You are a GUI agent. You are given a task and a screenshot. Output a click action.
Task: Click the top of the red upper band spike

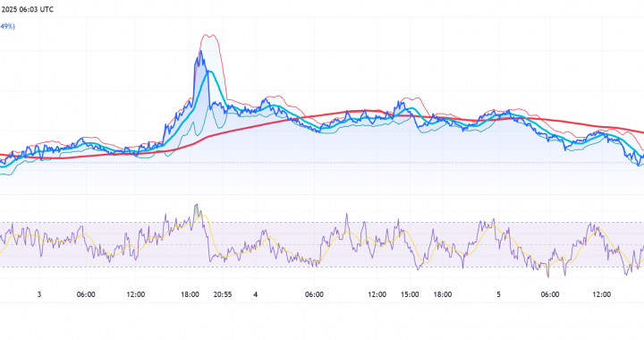209,35
